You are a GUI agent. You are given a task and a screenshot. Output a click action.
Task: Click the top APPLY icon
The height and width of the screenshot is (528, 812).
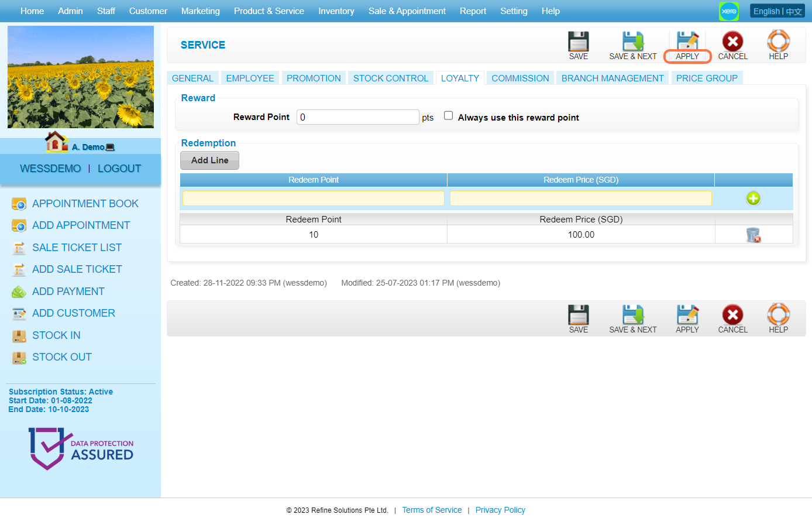[687, 42]
